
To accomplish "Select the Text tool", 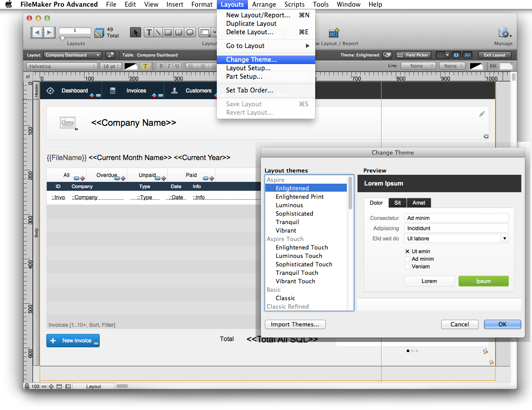I will [x=149, y=32].
